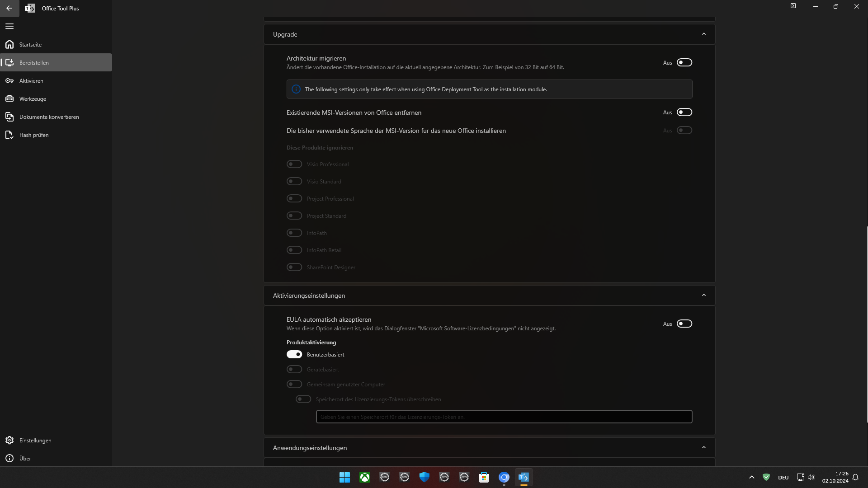Click the Dokumente konvertieren icon

tap(9, 117)
